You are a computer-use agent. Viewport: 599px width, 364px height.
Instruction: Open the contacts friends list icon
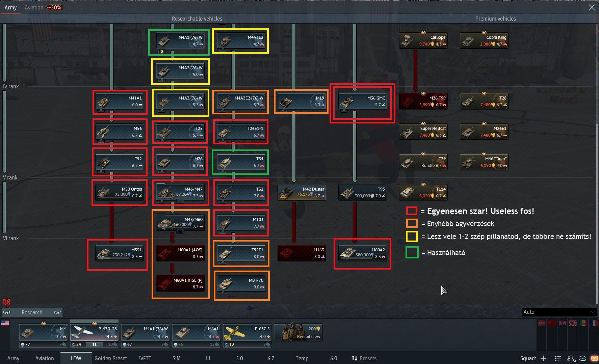[571, 358]
